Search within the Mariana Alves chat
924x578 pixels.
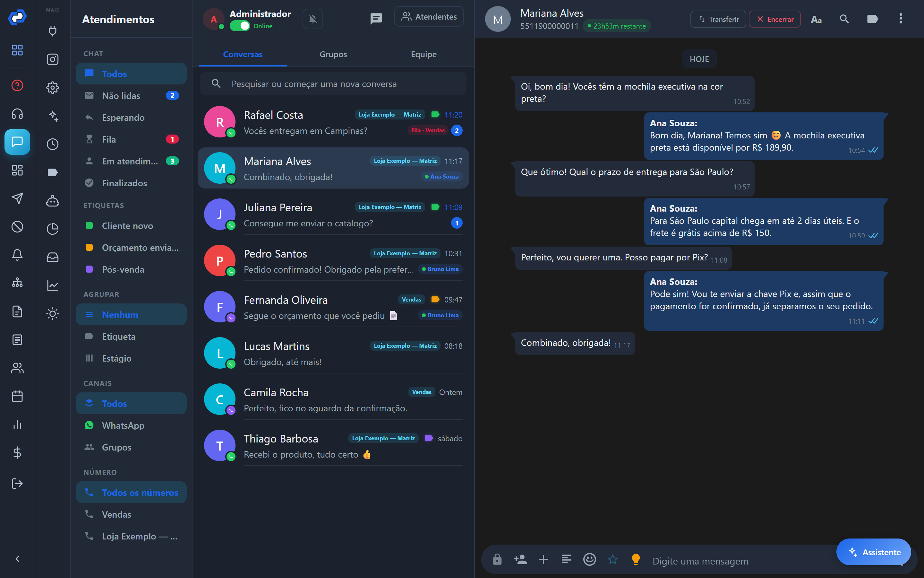coord(844,19)
